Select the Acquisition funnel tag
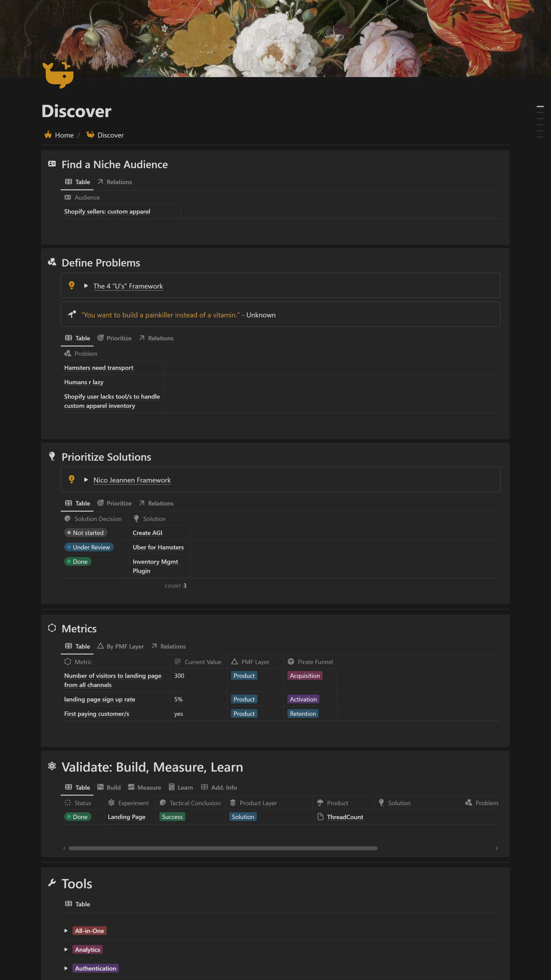 coord(305,676)
